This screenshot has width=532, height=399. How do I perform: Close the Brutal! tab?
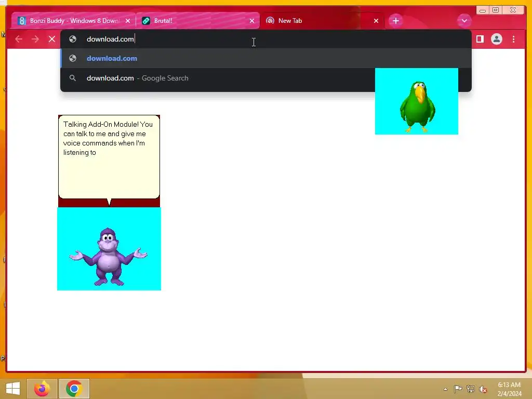[252, 21]
